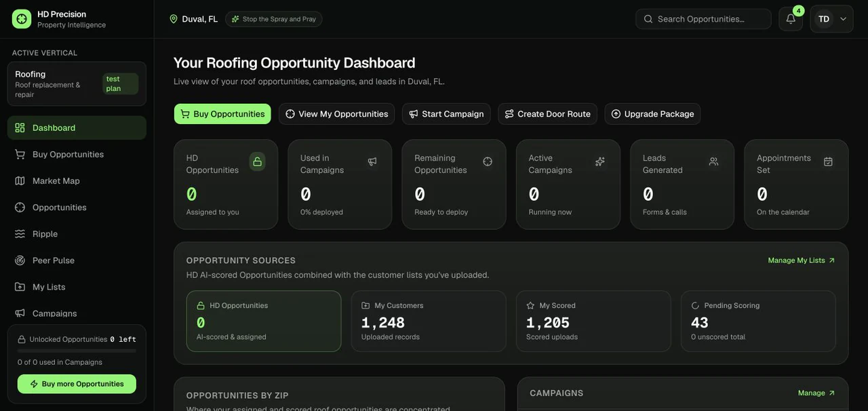This screenshot has width=868, height=411.
Task: Click the Opportunities target icon in sidebar
Action: (x=20, y=207)
